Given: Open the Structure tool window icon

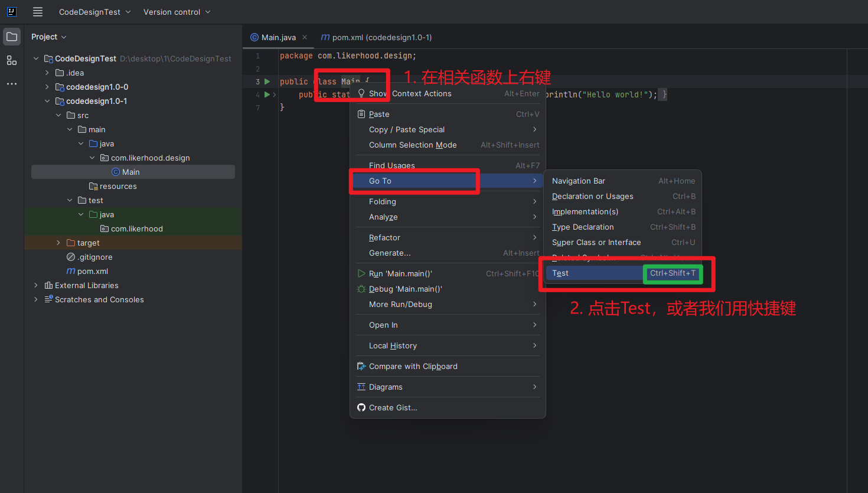Looking at the screenshot, I should (12, 60).
